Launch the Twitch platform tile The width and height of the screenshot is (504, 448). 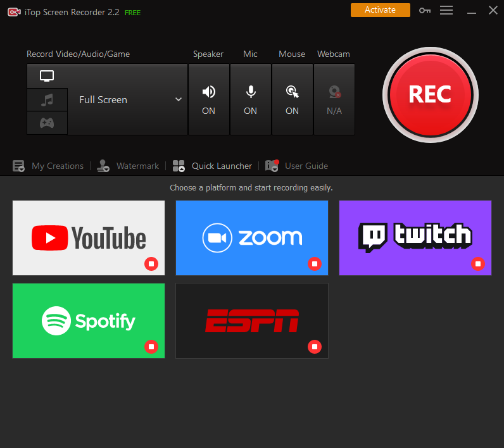(x=415, y=238)
